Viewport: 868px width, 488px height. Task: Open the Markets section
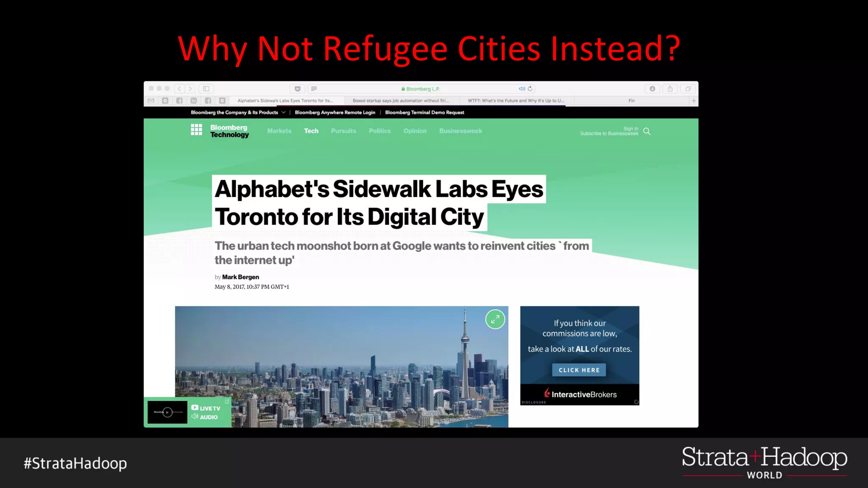[279, 131]
